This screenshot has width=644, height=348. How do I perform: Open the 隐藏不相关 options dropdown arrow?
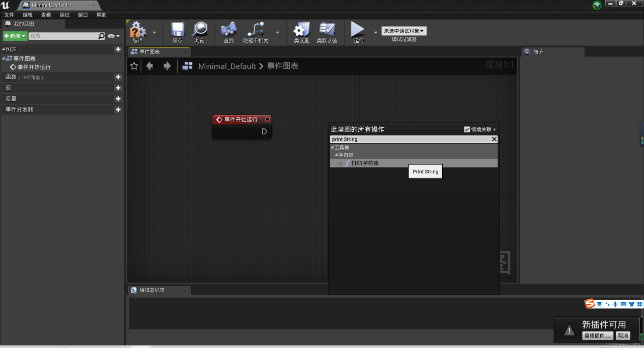tap(277, 32)
